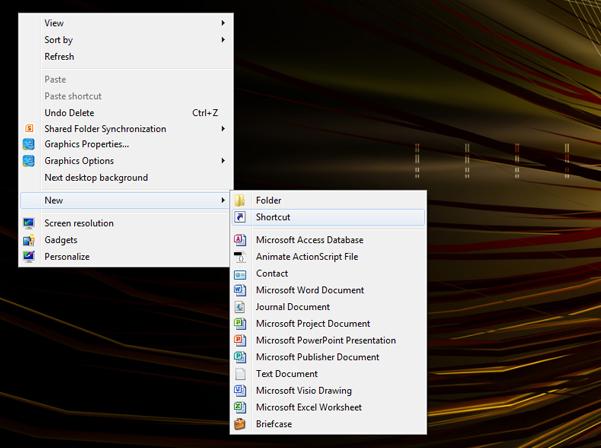Click the Contact card icon
Screen dimensions: 601x448
tap(240, 274)
